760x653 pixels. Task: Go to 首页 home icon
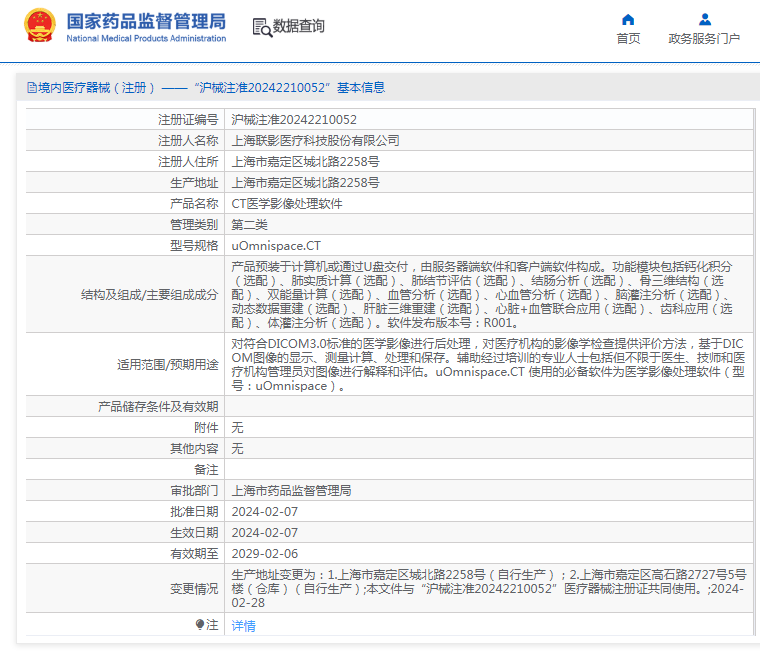click(x=628, y=19)
